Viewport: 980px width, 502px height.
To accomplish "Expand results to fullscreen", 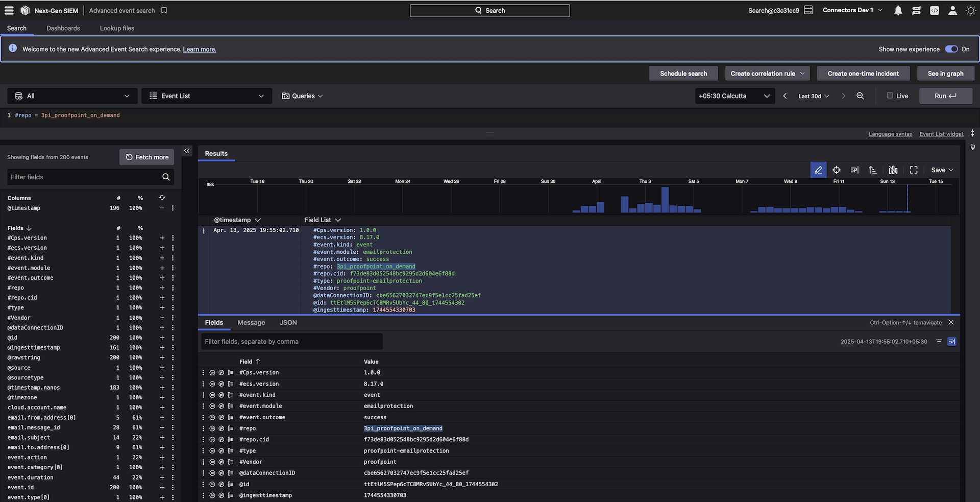I will 914,170.
